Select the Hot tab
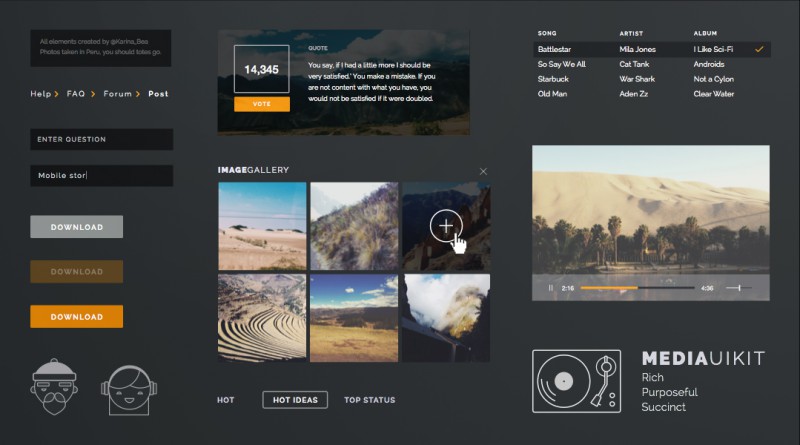Image resolution: width=800 pixels, height=445 pixels. point(226,400)
